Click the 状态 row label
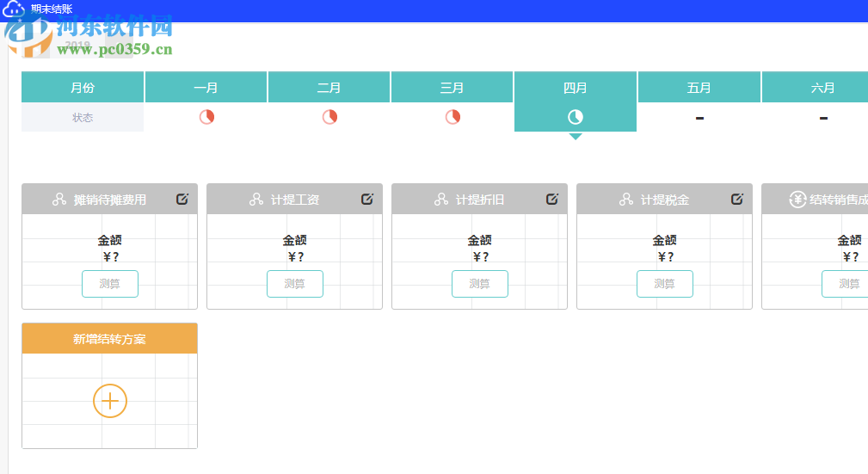This screenshot has height=474, width=868. [x=83, y=117]
